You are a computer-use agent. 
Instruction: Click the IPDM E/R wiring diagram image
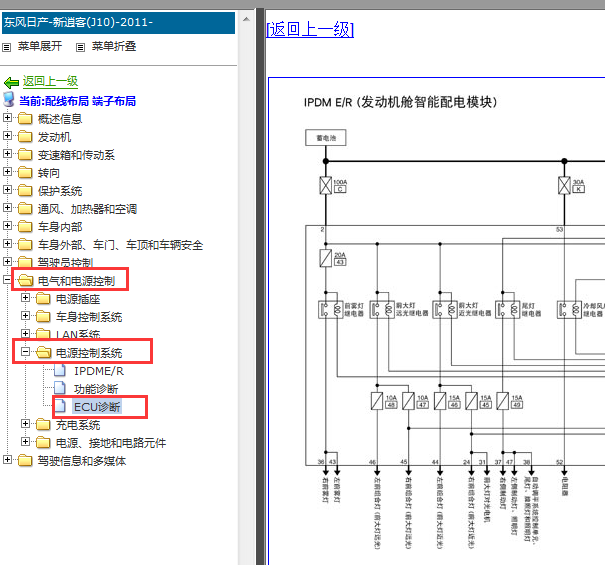coord(437,321)
